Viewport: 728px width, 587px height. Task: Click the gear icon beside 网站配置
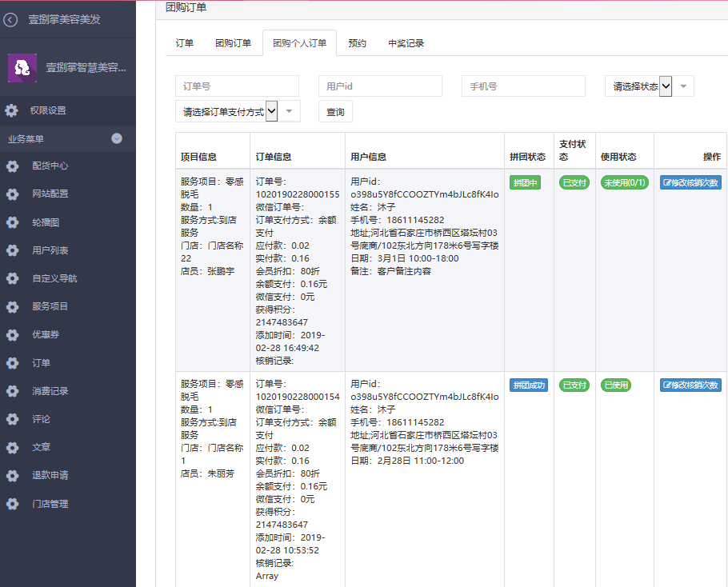point(12,194)
